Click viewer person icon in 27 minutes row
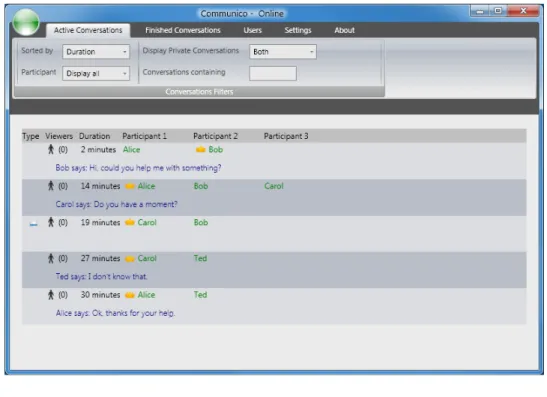Screen dimensions: 547x397 (x=51, y=259)
